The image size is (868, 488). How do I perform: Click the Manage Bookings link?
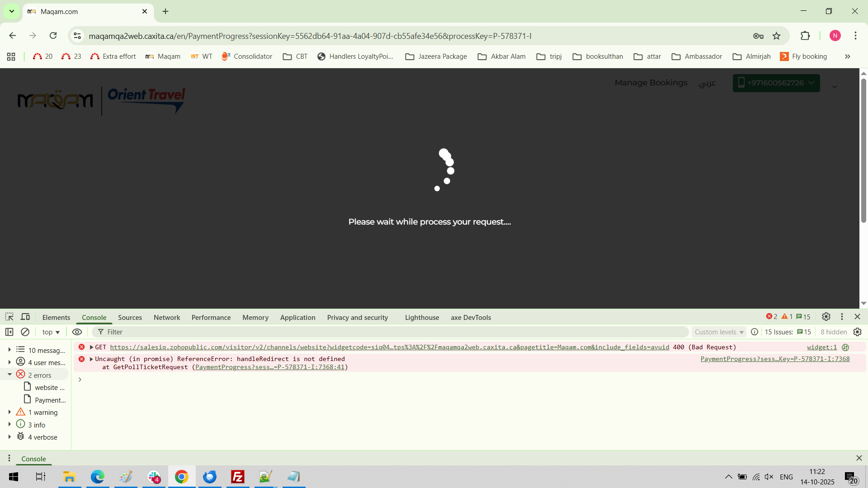[651, 83]
